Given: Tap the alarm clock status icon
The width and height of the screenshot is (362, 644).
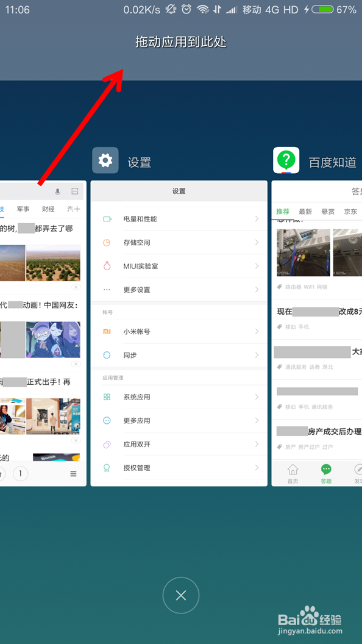Looking at the screenshot, I should (x=186, y=9).
